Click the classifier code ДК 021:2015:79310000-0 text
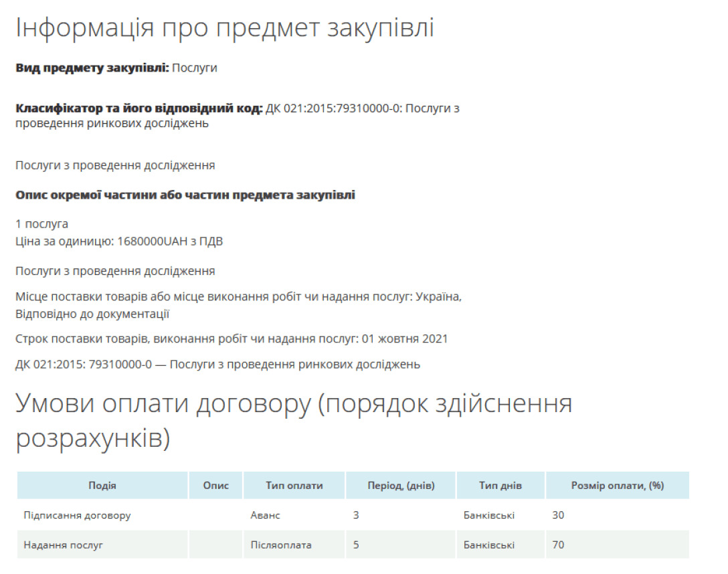The image size is (728, 574). click(333, 108)
